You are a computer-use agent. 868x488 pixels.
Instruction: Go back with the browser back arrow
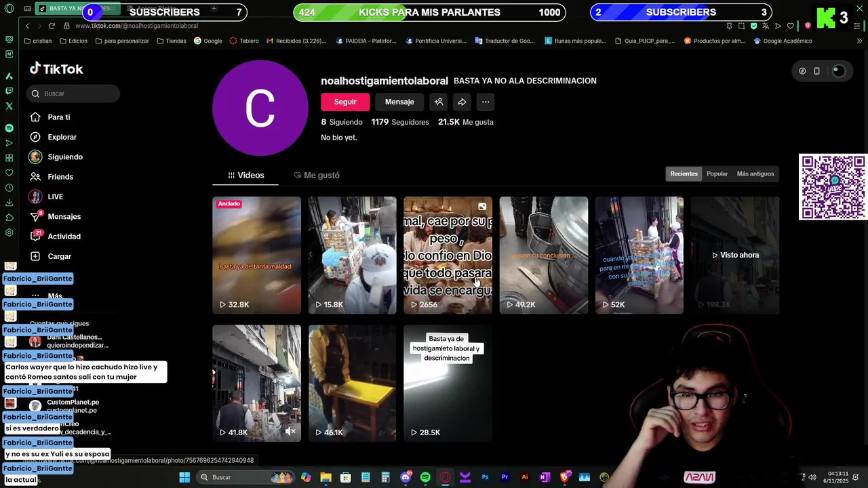tap(27, 26)
